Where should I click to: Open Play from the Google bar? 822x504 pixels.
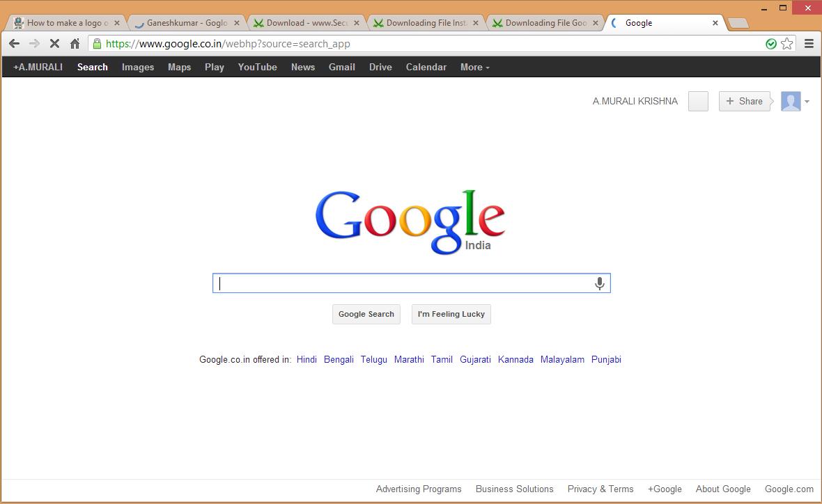pyautogui.click(x=215, y=67)
